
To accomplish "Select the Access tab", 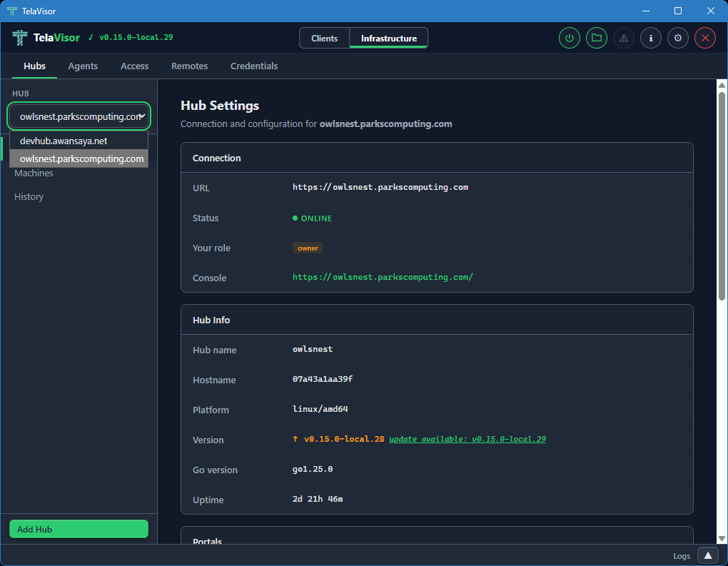I will (135, 66).
